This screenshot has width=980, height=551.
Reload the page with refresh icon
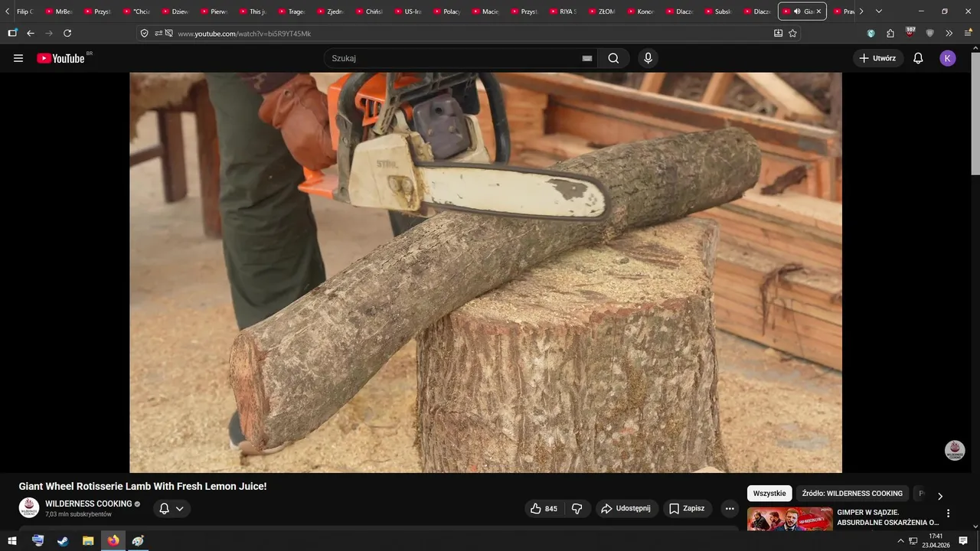pos(67,33)
